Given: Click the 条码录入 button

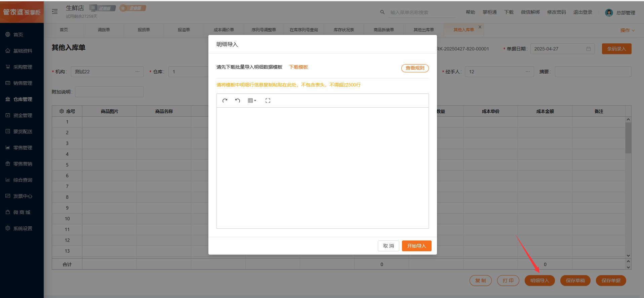Looking at the screenshot, I should click(x=617, y=49).
